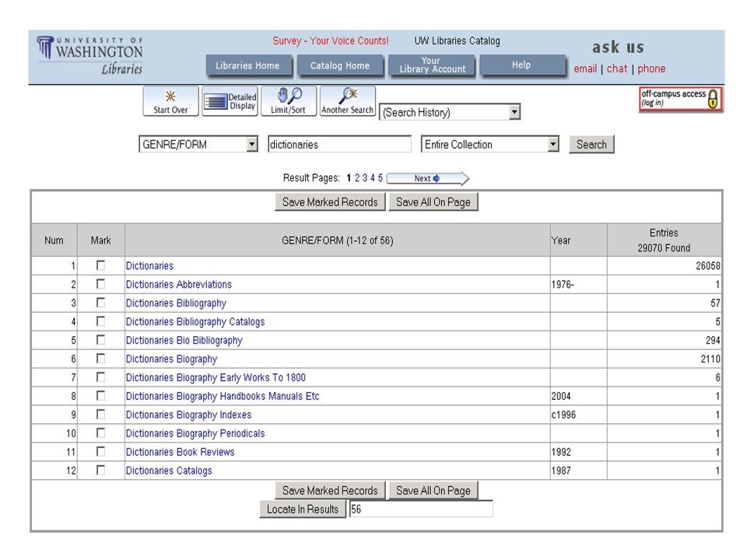Open the GENRE/FORM search type dropdown

198,145
